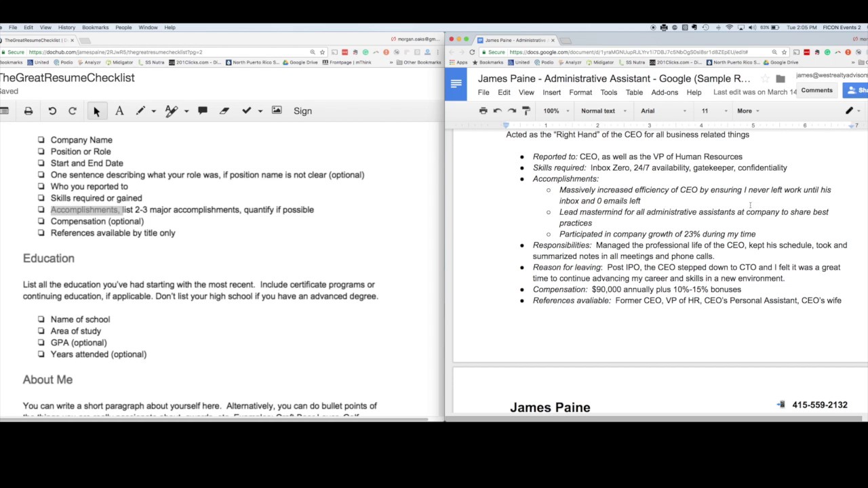Screen dimensions: 868x488
Task: Click the print icon in DocHub toolbar
Action: 28,111
